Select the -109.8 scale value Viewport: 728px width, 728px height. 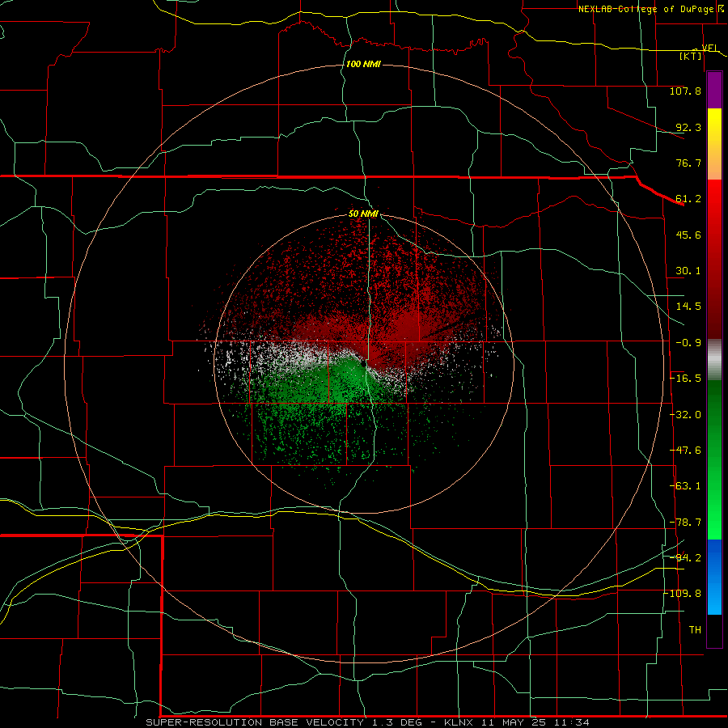(684, 594)
